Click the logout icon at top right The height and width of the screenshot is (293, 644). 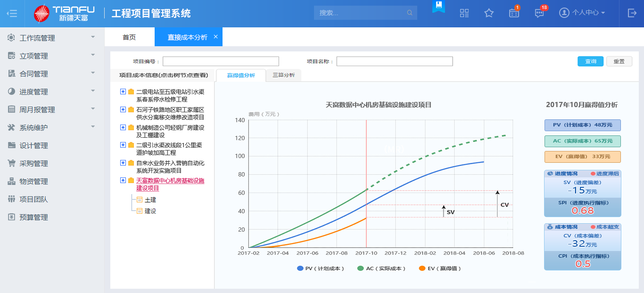(632, 13)
